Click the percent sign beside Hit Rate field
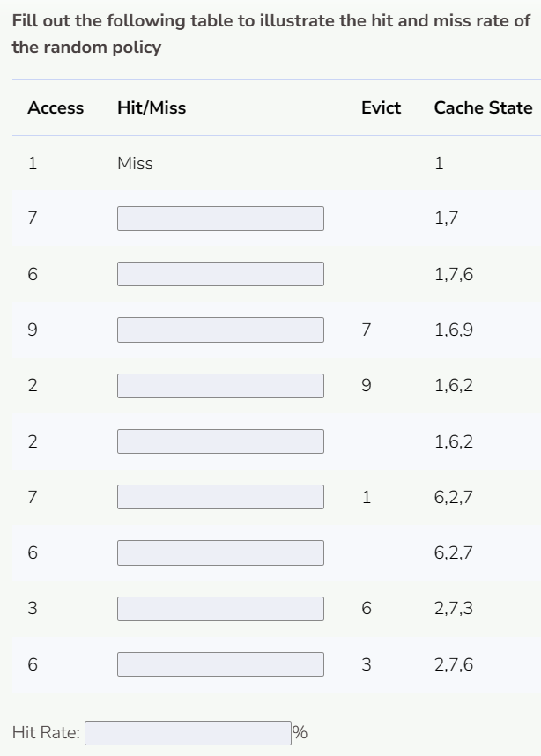 [x=296, y=730]
